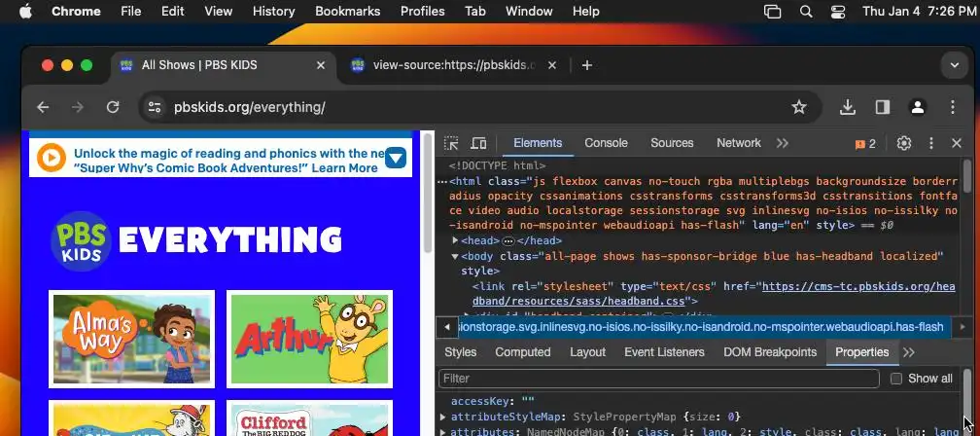Open the headband.css stylesheet link
The image size is (980, 436).
[714, 294]
